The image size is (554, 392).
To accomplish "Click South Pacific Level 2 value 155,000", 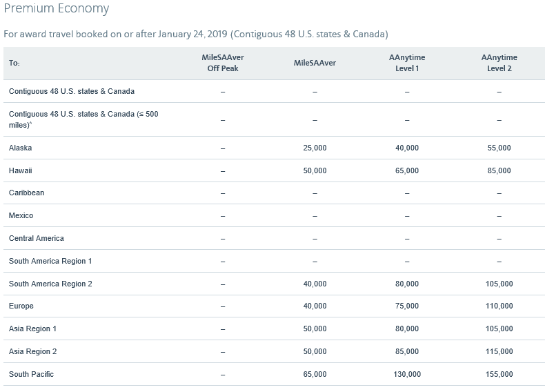I will click(499, 374).
